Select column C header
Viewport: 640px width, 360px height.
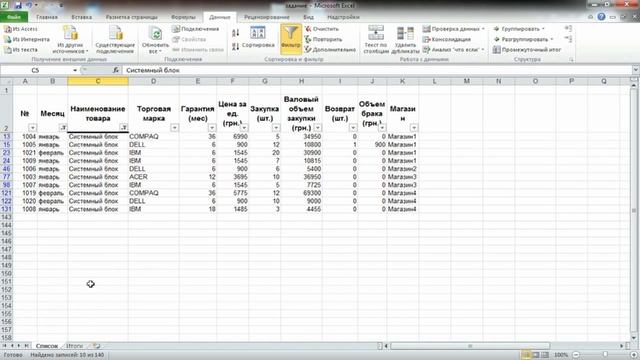[98, 81]
